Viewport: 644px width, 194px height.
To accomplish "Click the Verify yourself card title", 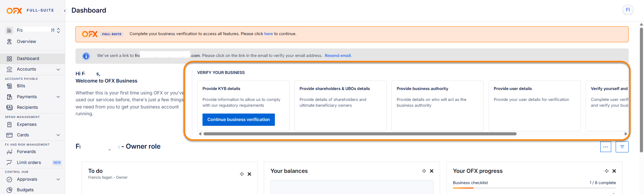I will click(x=609, y=89).
